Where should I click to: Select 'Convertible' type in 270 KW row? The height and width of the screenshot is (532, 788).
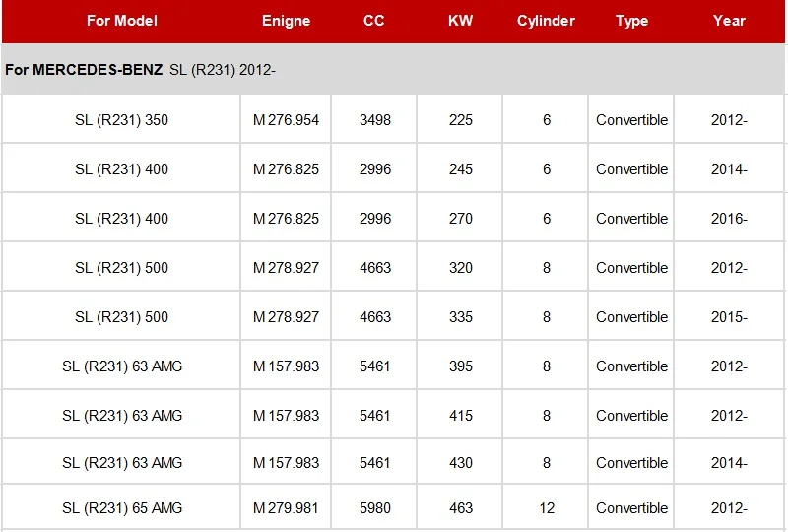click(x=631, y=219)
